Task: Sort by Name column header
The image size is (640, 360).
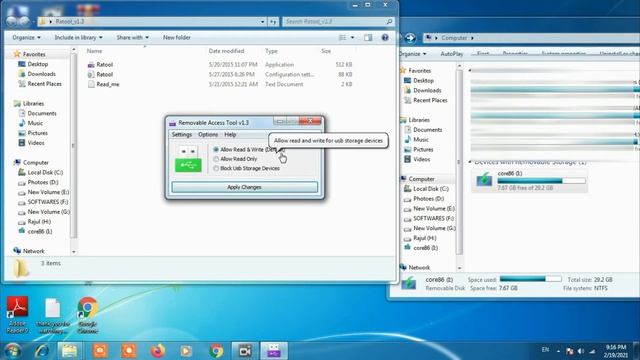Action: (94, 51)
